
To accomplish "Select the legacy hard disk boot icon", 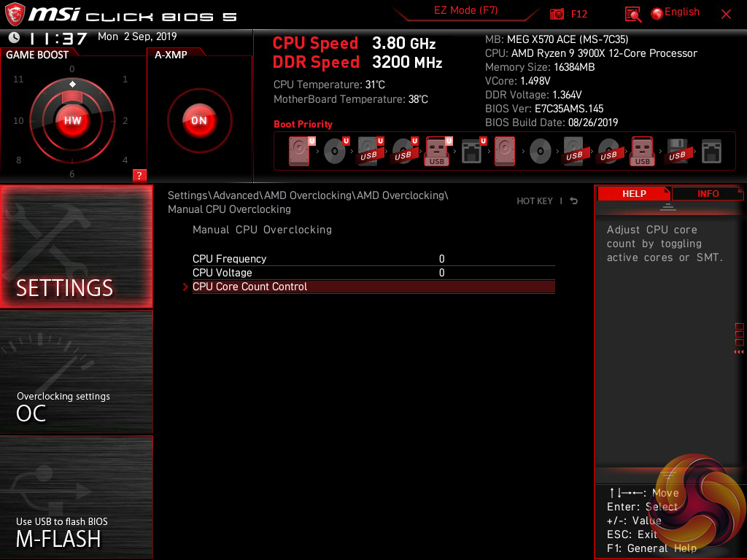I will (505, 152).
